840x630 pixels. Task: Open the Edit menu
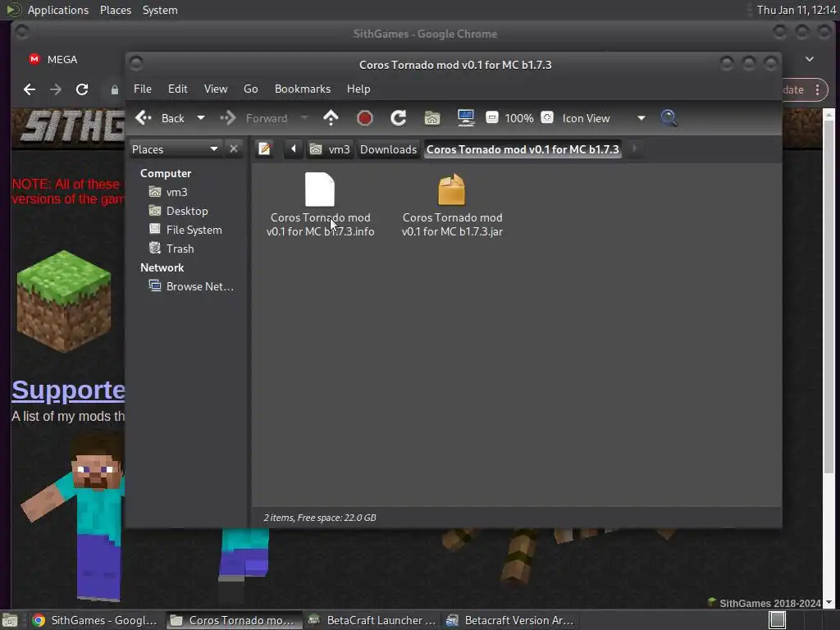click(x=177, y=89)
